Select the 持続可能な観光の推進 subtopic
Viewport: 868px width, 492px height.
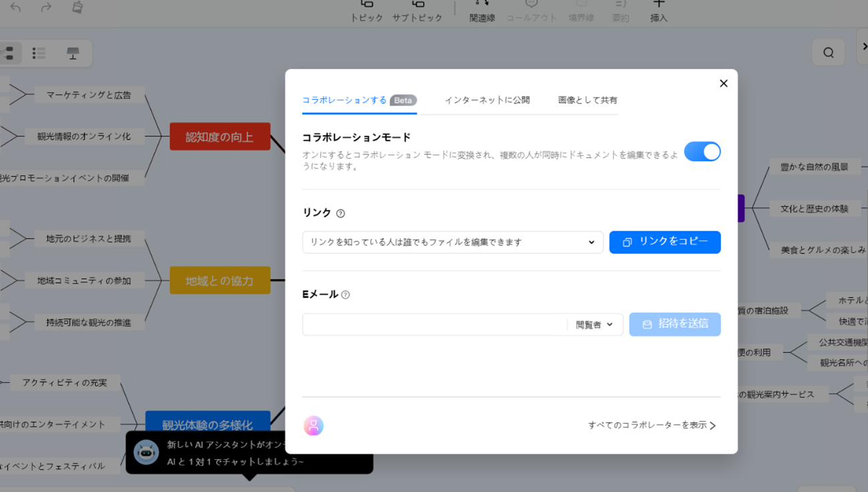click(89, 322)
